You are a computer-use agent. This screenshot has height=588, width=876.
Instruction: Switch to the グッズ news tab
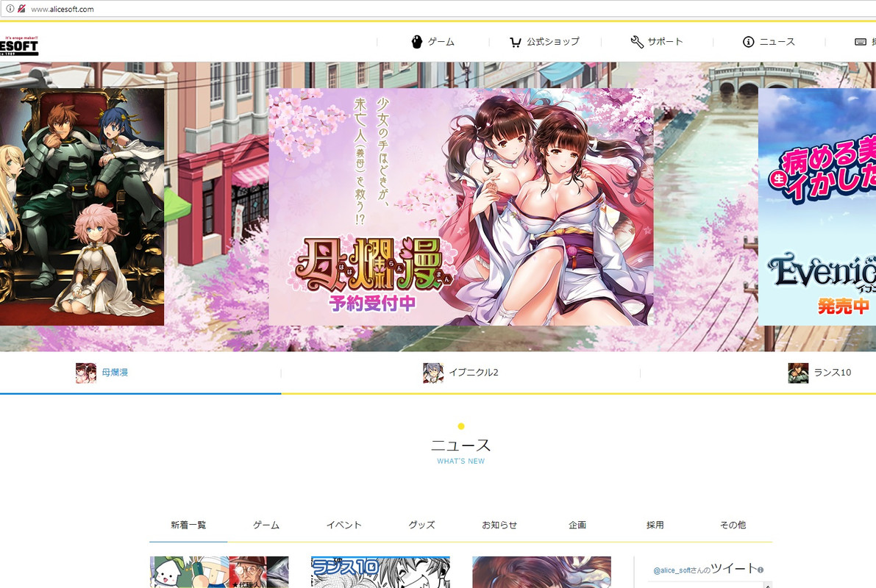pyautogui.click(x=421, y=525)
